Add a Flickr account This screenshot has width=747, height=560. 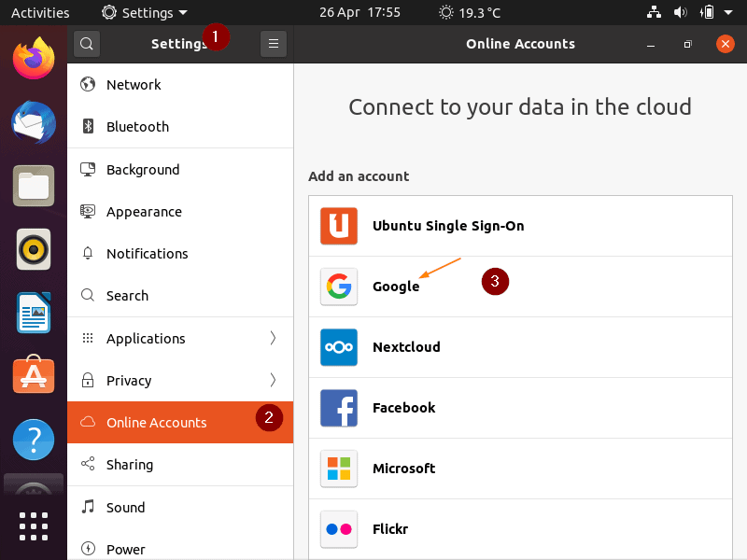(x=520, y=529)
